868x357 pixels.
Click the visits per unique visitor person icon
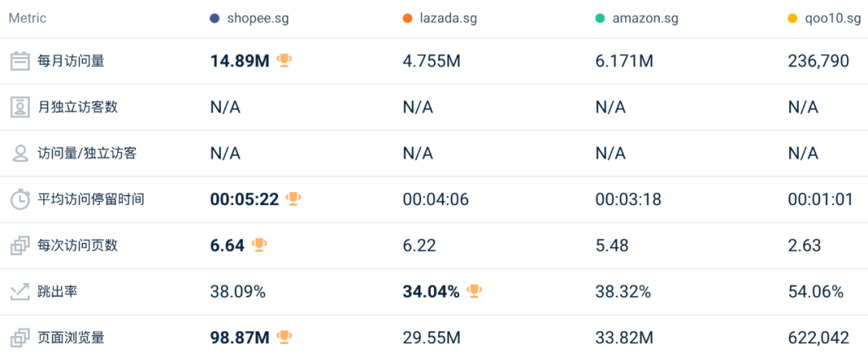[x=20, y=154]
